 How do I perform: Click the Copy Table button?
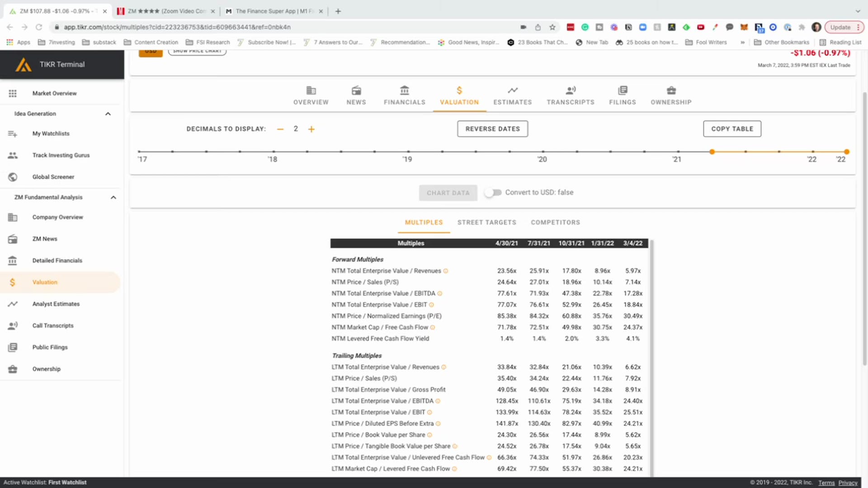coord(732,129)
